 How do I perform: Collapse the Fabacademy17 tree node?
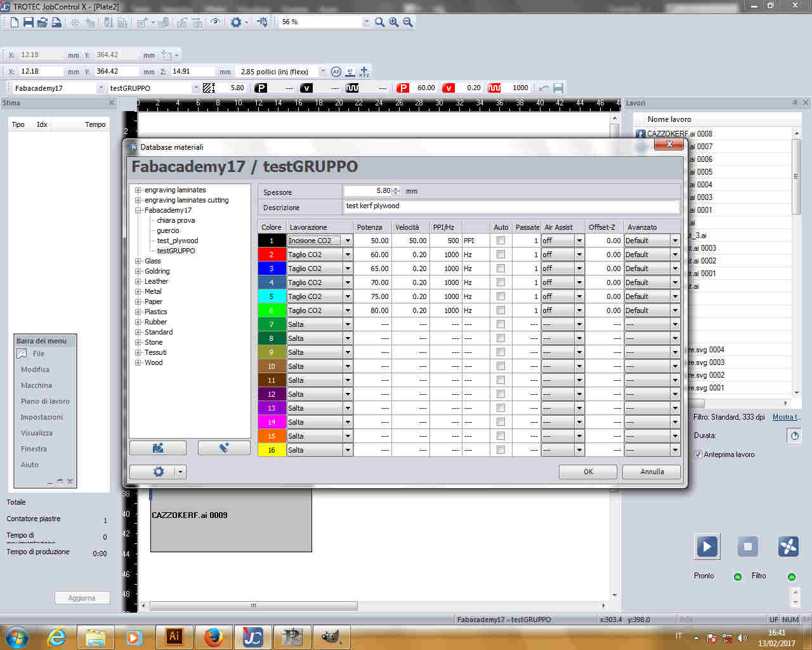(138, 211)
